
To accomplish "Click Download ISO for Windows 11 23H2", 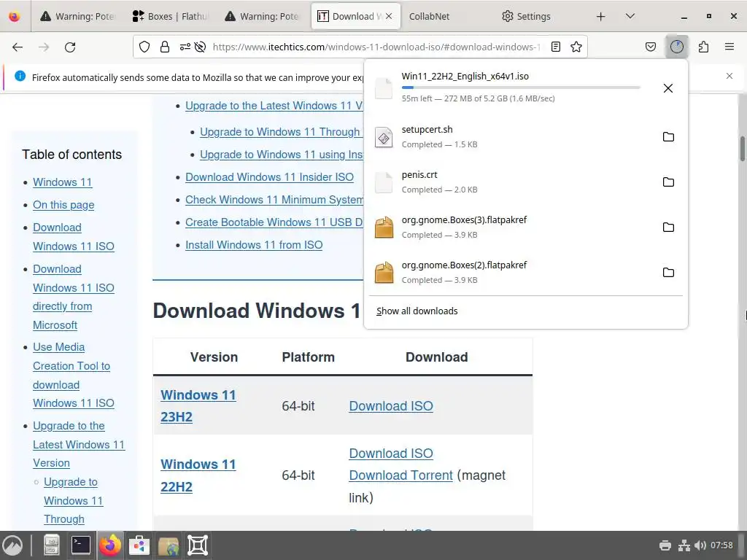I will (391, 405).
